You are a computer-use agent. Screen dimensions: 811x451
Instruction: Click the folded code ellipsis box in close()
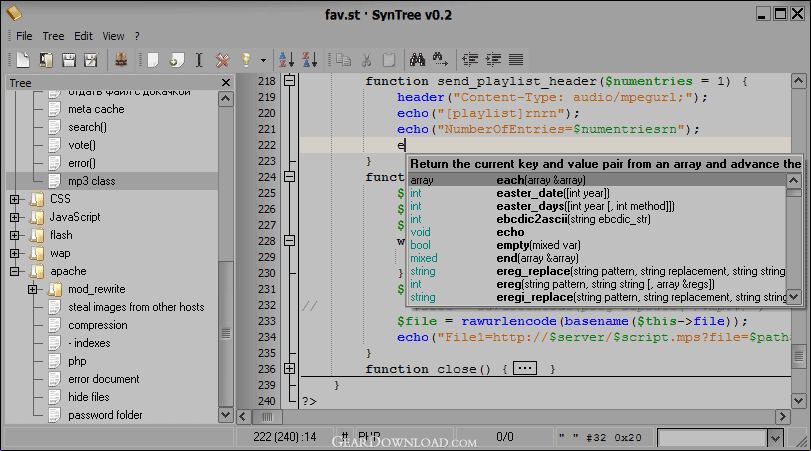[x=525, y=369]
